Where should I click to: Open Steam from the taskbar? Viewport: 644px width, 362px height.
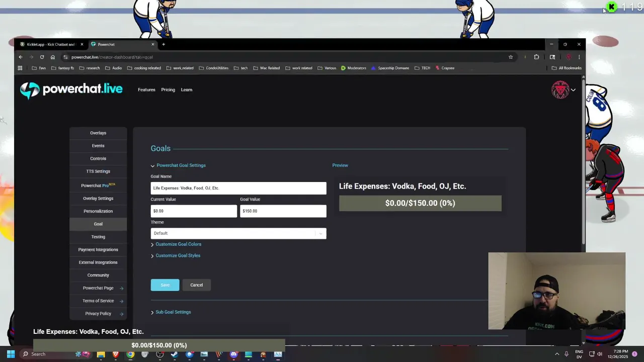coord(175,354)
